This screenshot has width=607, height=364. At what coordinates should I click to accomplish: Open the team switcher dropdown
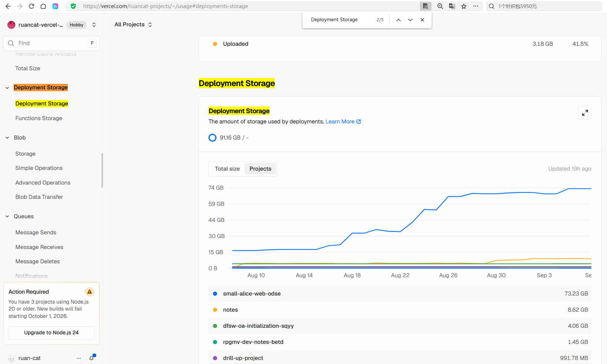coord(94,25)
